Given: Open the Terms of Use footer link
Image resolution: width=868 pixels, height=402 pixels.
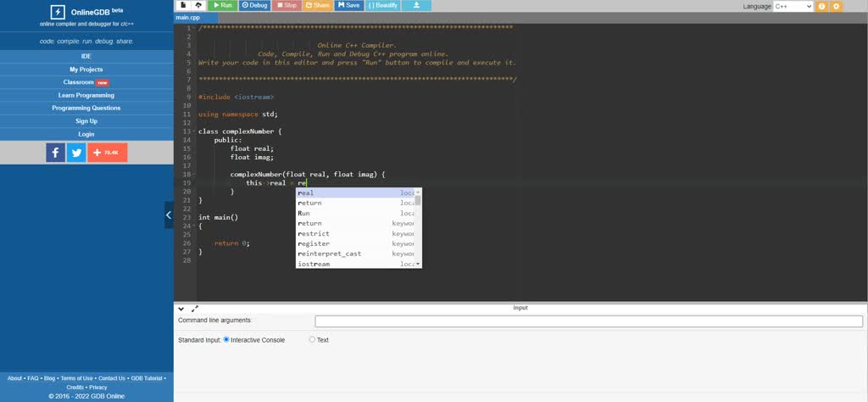Looking at the screenshot, I should tap(76, 379).
